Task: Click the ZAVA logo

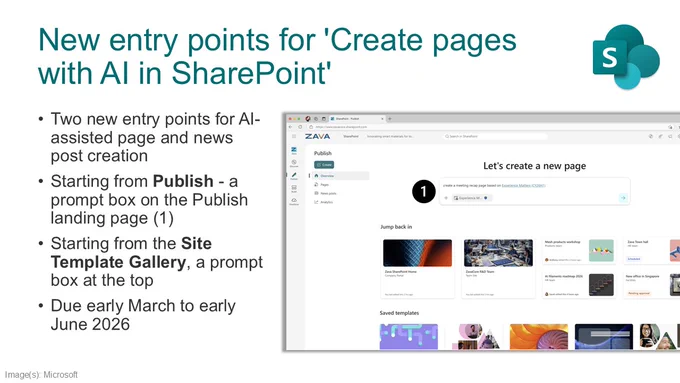Action: [317, 136]
